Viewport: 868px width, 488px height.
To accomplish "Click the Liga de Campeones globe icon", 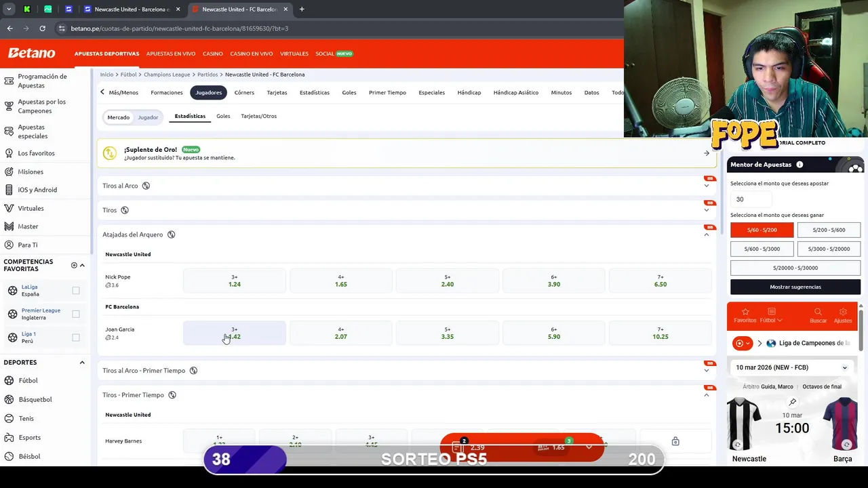I will point(771,343).
